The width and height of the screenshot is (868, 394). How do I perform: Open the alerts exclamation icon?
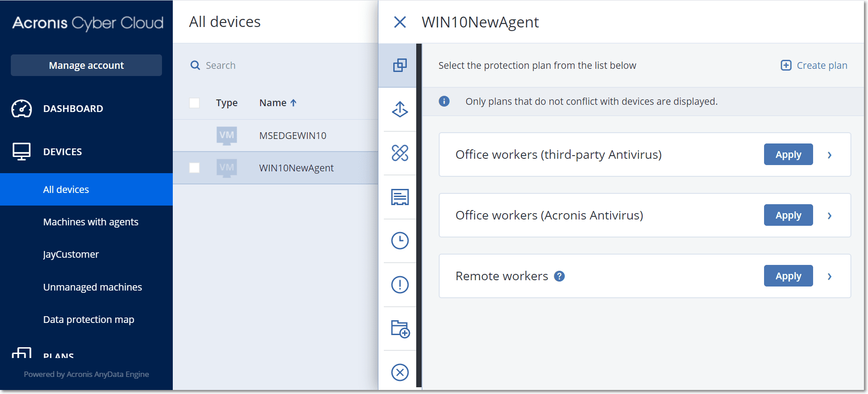pos(400,284)
